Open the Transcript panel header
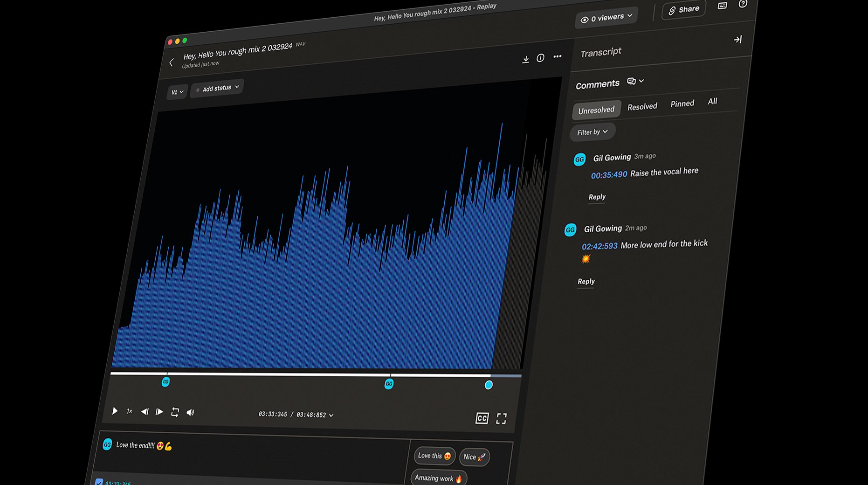 [601, 52]
